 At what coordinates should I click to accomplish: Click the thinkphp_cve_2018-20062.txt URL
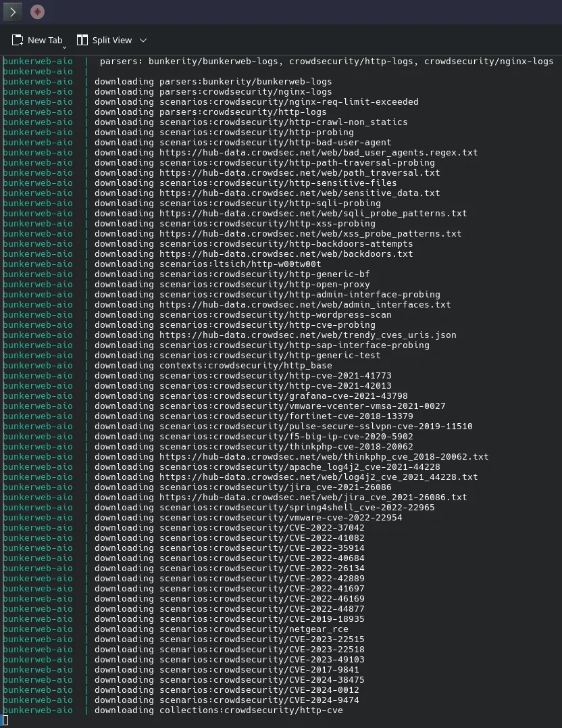(x=324, y=457)
